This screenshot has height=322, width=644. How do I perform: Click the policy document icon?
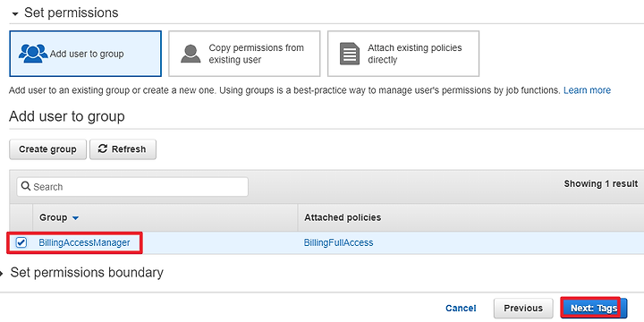[350, 54]
